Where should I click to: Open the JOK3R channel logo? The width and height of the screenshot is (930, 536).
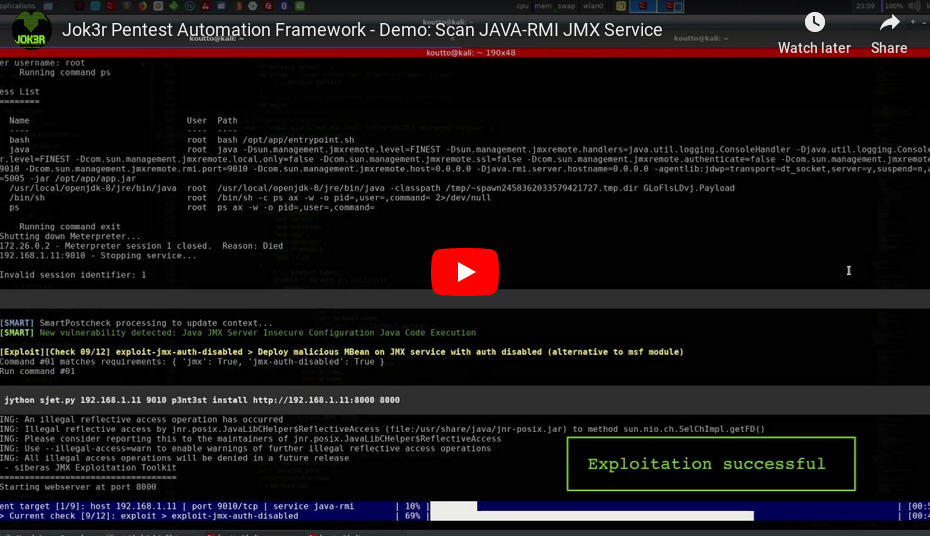(x=31, y=30)
